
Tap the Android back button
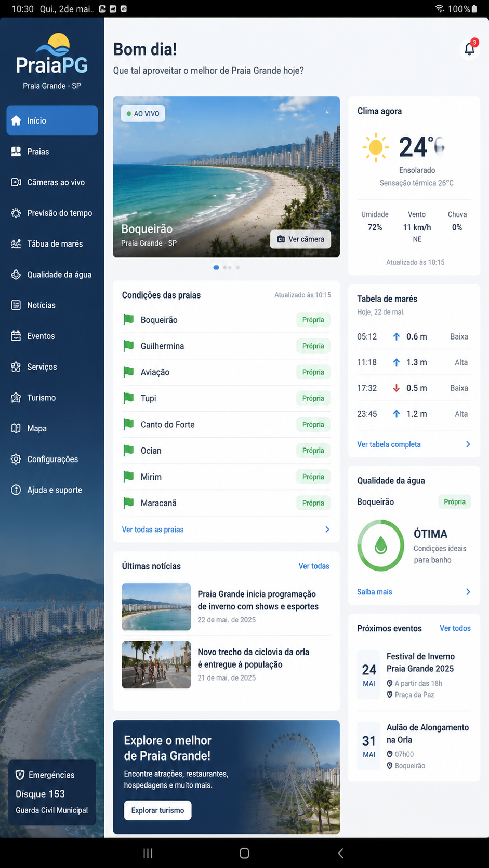coord(341,853)
